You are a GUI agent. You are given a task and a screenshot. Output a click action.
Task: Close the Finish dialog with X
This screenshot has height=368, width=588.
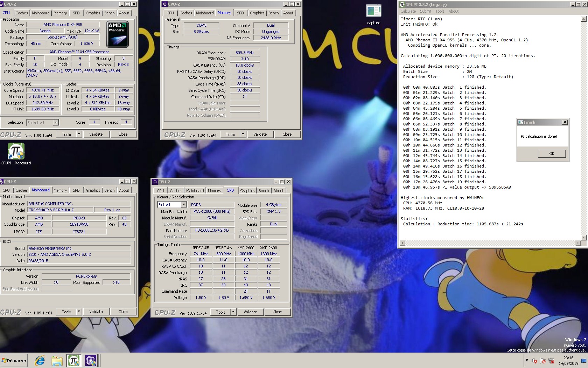[x=565, y=122]
